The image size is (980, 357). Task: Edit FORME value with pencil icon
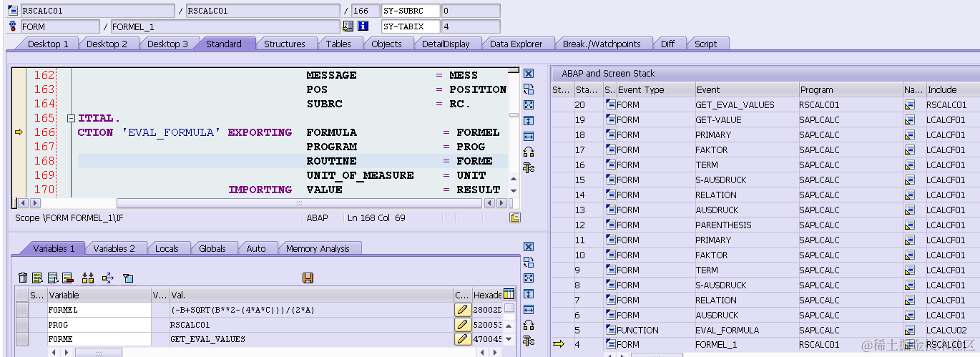(x=462, y=339)
